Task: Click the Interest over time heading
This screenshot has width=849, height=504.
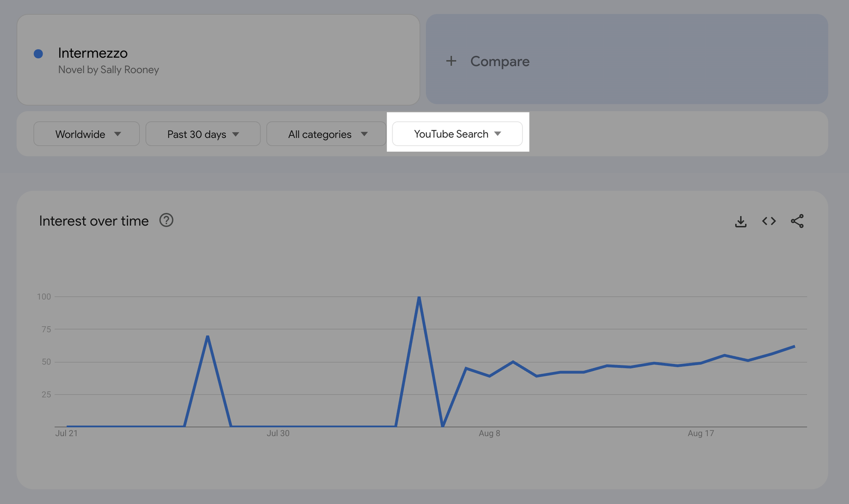Action: [x=93, y=220]
